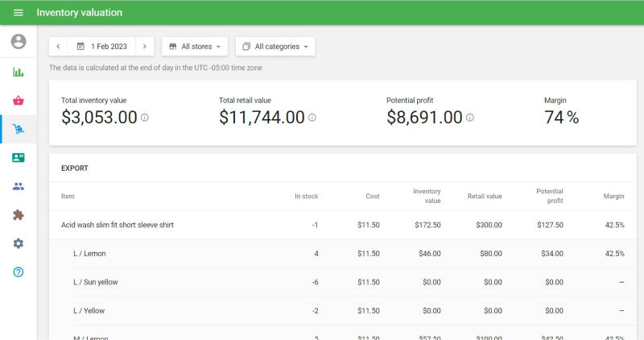
Task: Select the Inventory management cart icon
Action: pyautogui.click(x=19, y=129)
